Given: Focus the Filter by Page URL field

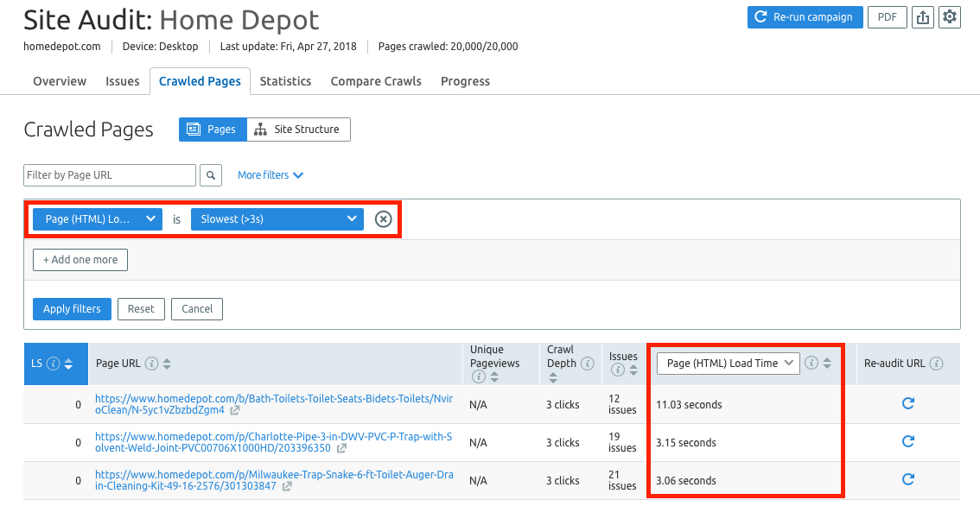Looking at the screenshot, I should (x=110, y=175).
